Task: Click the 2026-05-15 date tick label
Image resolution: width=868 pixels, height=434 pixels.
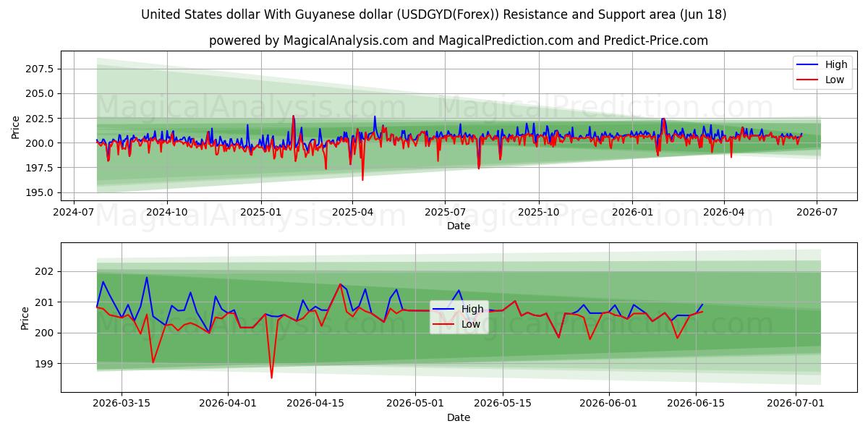Action: point(503,404)
